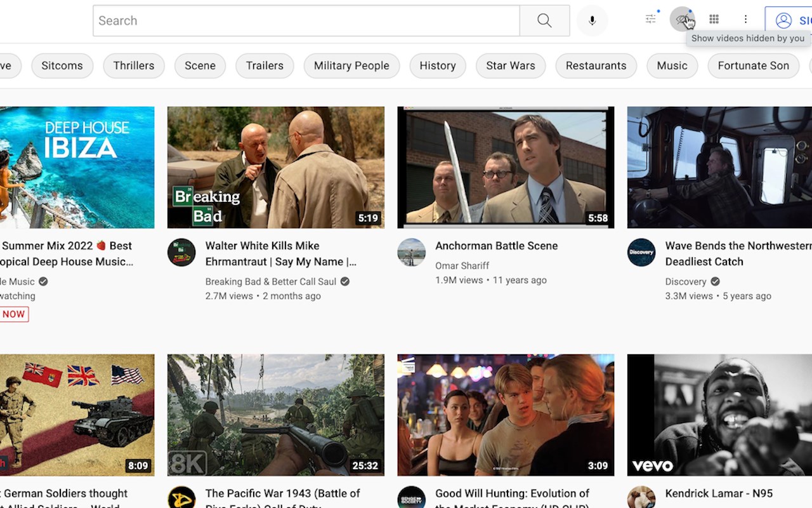The height and width of the screenshot is (508, 812).
Task: Open the Kendrick Lamar Vevo thumbnail
Action: (x=719, y=415)
